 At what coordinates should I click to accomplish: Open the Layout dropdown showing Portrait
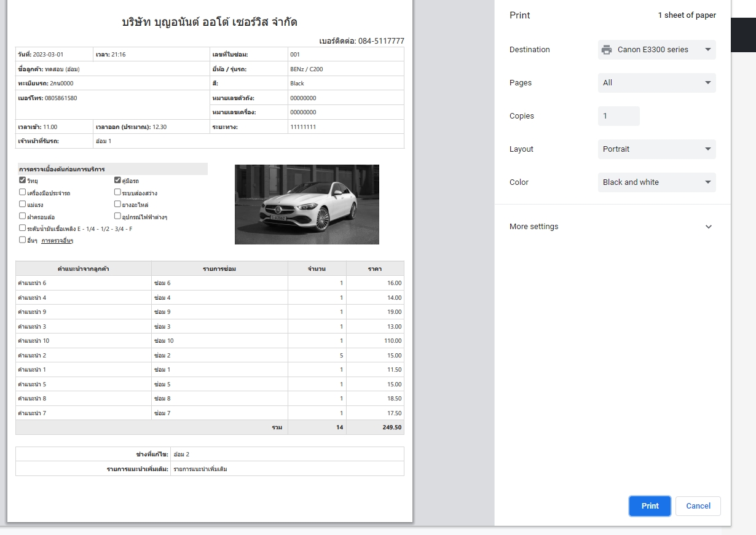(x=656, y=149)
